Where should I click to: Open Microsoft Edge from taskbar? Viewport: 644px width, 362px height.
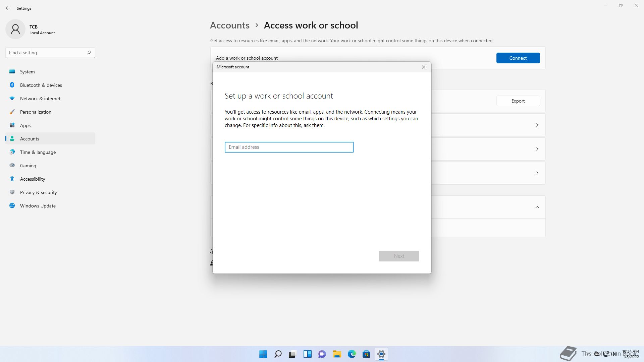(x=352, y=354)
